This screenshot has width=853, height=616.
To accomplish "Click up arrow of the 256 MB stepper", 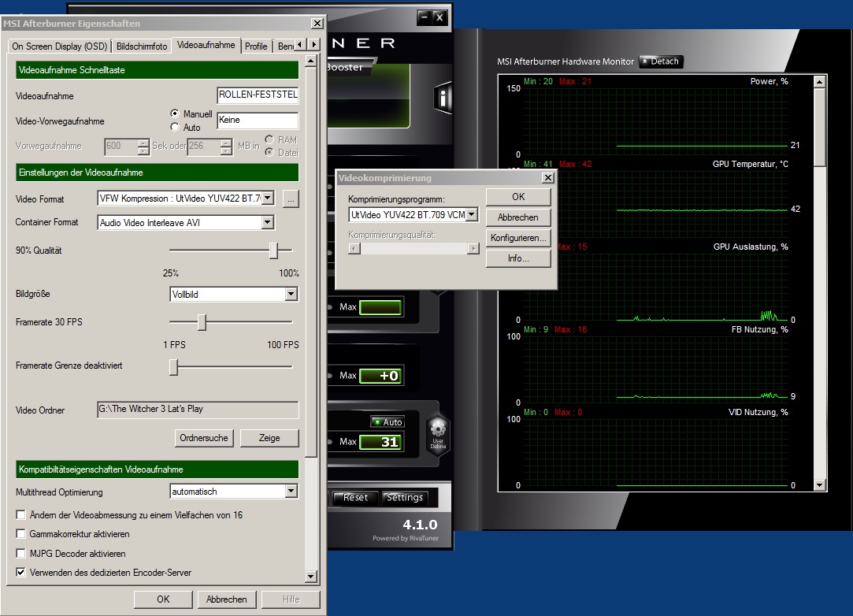I will [x=226, y=143].
